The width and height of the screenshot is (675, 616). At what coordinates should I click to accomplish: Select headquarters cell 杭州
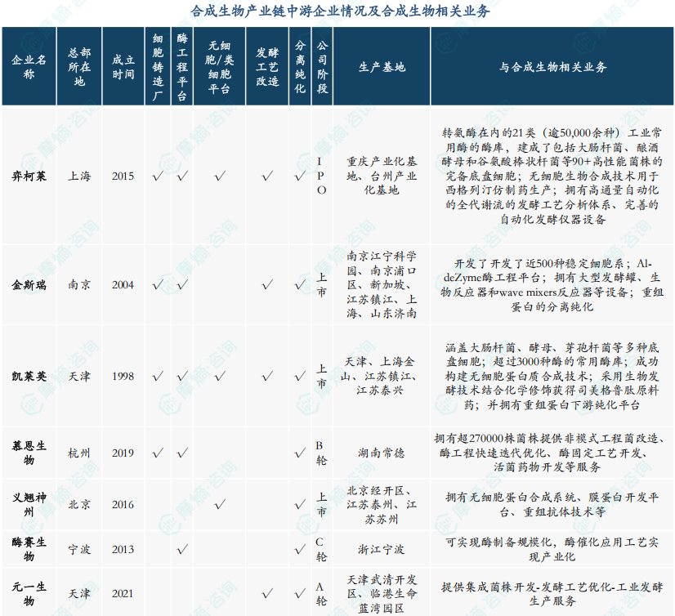(x=79, y=453)
